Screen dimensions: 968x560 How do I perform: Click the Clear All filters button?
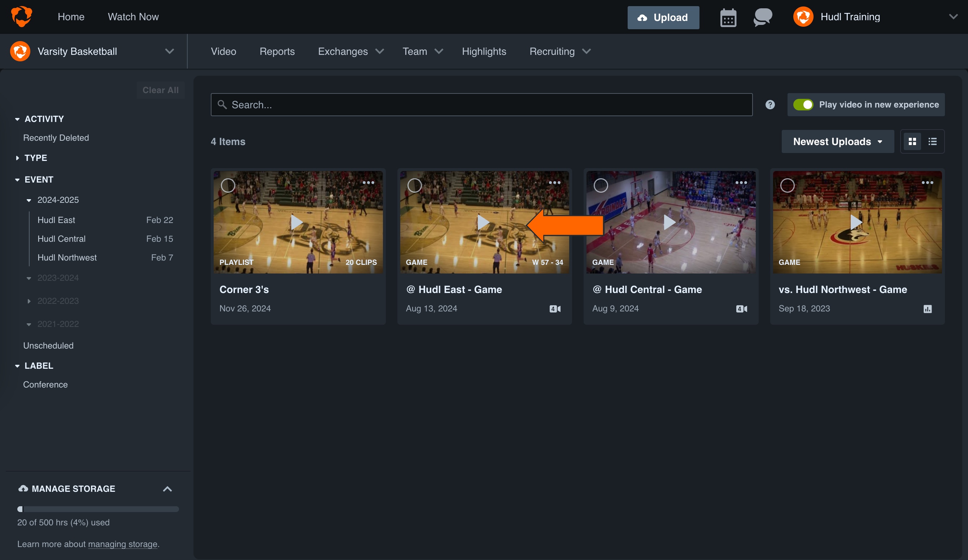click(x=160, y=90)
